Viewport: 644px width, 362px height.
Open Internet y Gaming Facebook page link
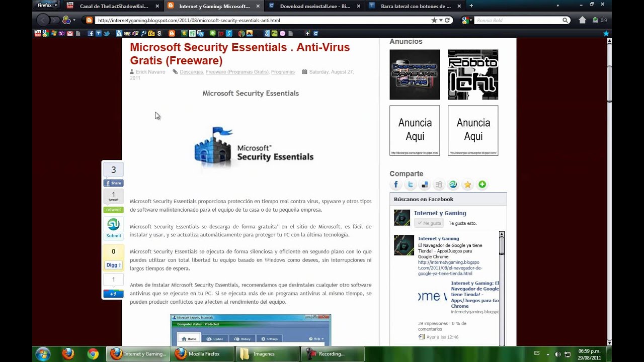click(440, 213)
